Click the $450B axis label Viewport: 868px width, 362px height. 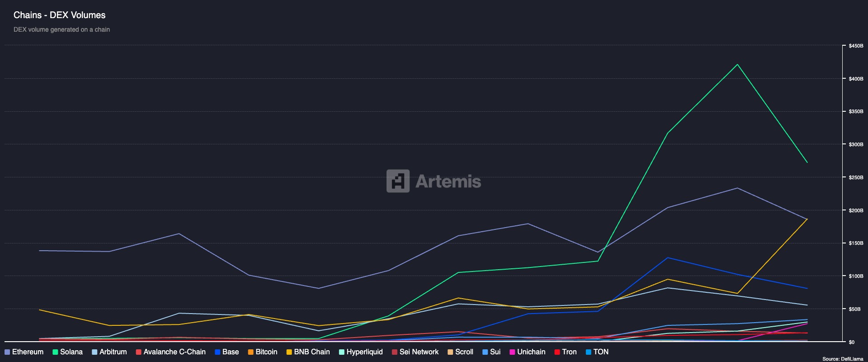click(856, 46)
